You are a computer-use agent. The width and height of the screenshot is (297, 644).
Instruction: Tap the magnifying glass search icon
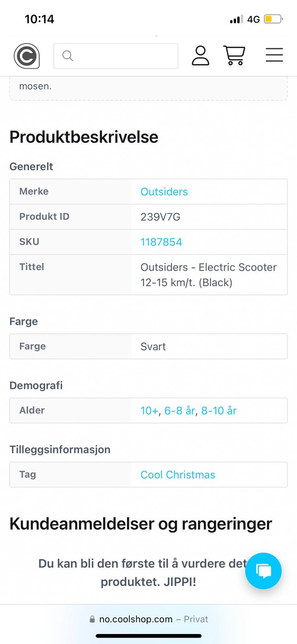point(68,56)
